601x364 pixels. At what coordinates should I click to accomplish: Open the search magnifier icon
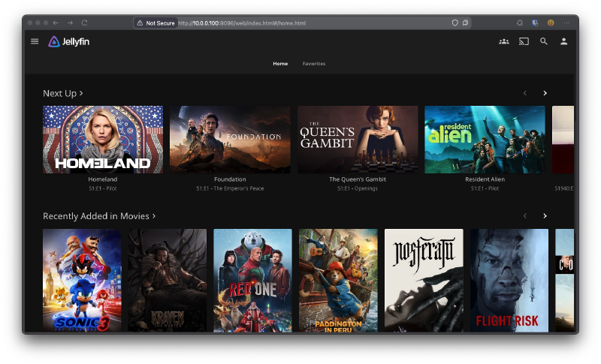pos(544,41)
